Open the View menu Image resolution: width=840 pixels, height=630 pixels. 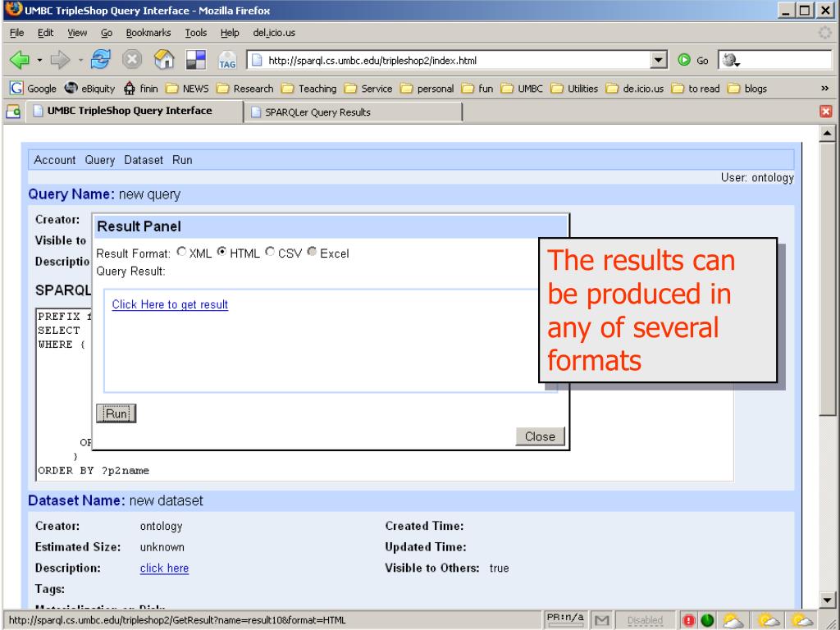point(77,33)
